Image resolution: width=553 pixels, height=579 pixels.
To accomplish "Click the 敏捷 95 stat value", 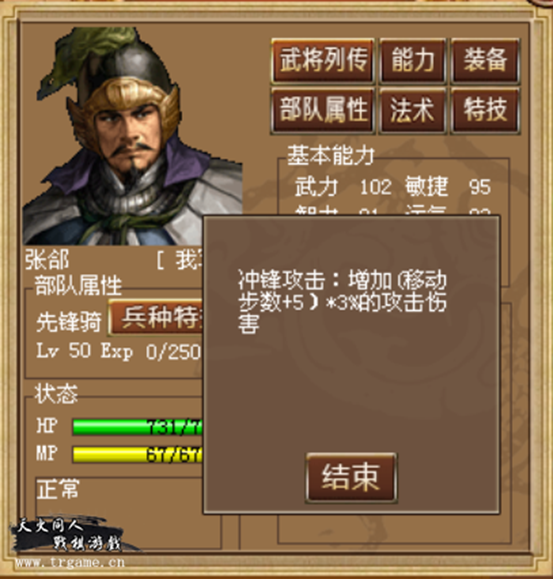I will [480, 187].
